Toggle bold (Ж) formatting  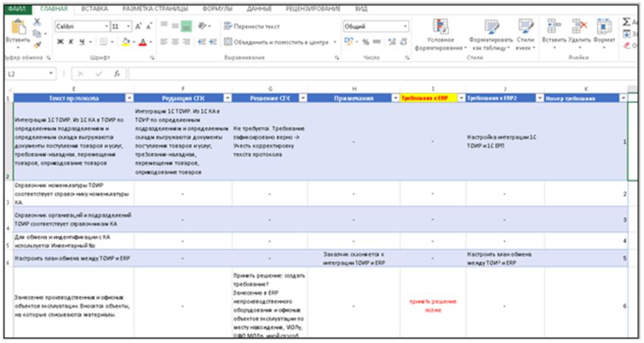[60, 42]
